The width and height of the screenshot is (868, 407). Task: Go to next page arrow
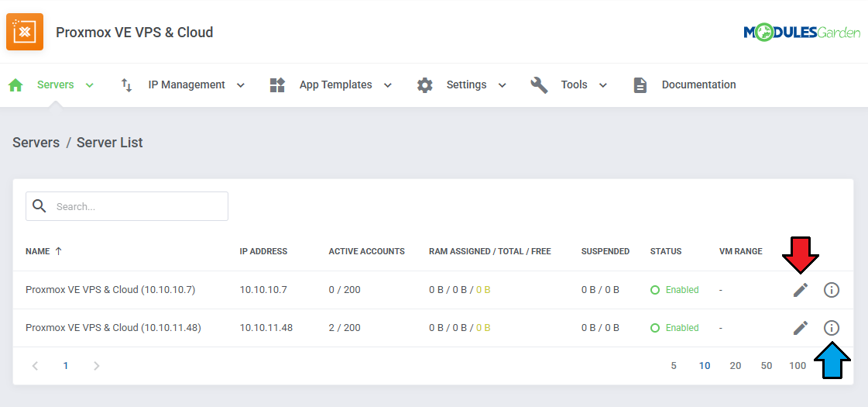[96, 365]
